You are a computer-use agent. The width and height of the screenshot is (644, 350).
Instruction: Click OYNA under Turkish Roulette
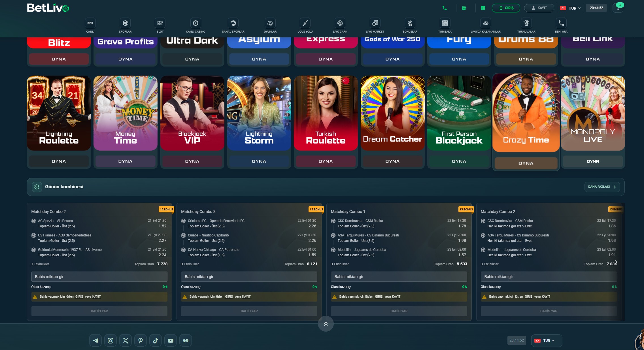pos(326,161)
